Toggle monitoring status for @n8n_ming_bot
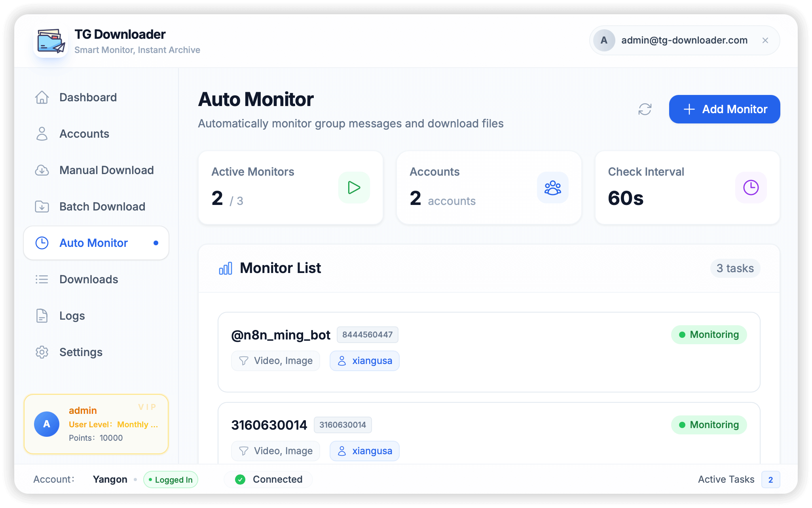812x508 pixels. click(x=709, y=334)
